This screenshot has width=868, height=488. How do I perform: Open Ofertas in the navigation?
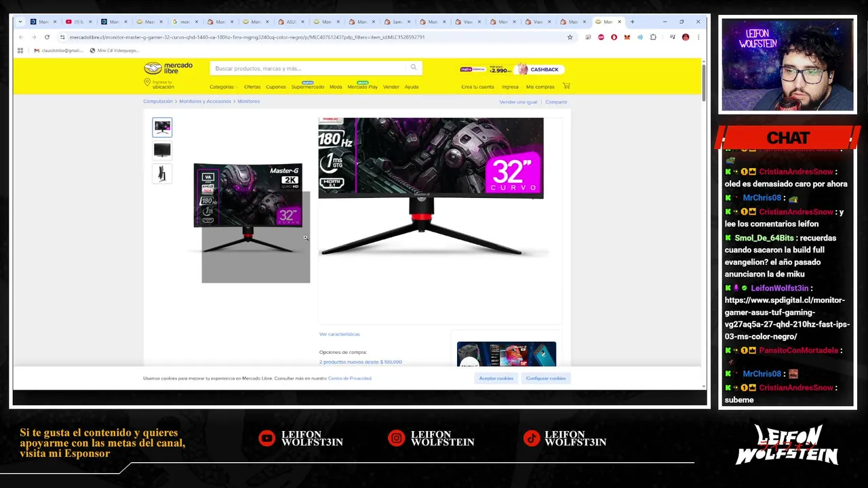[252, 87]
